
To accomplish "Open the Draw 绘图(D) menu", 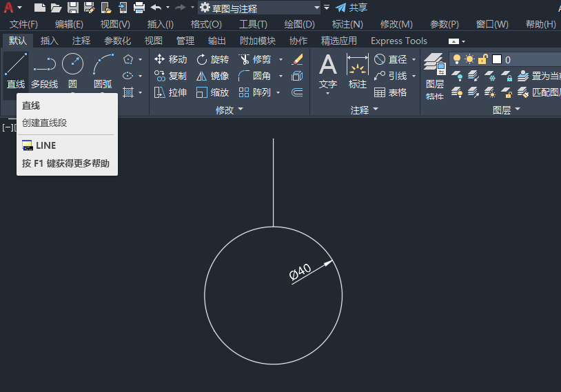I will click(x=300, y=24).
